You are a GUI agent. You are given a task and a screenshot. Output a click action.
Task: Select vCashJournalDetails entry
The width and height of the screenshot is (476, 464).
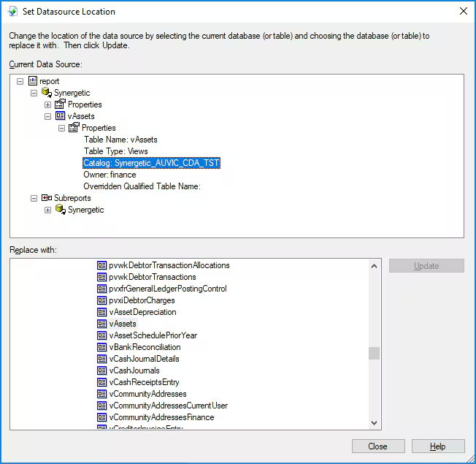[145, 359]
